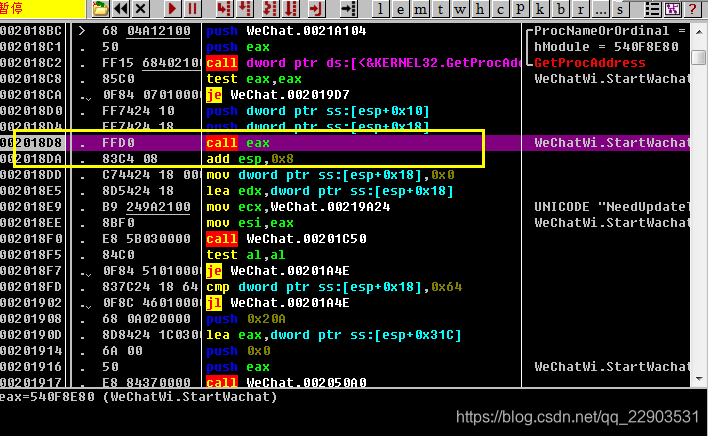Viewport: 708px width, 436px height.
Task: Click the Step Over toolbar icon
Action: click(x=244, y=9)
